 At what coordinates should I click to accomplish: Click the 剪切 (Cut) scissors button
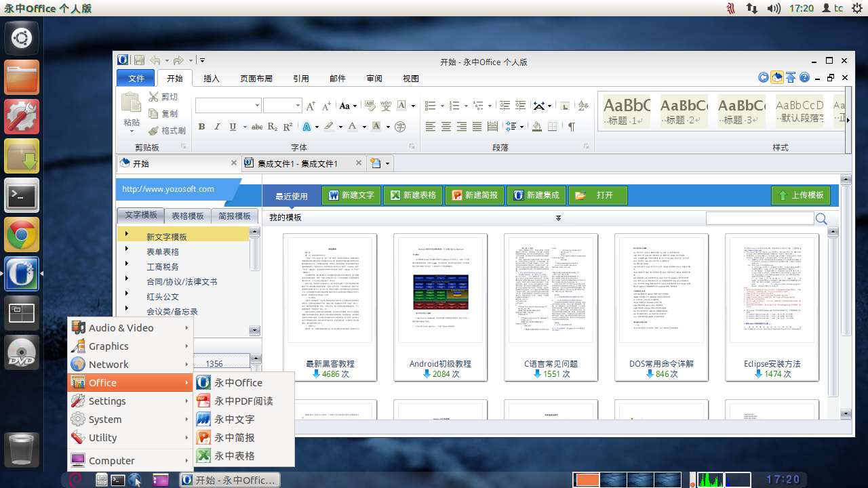pos(163,97)
